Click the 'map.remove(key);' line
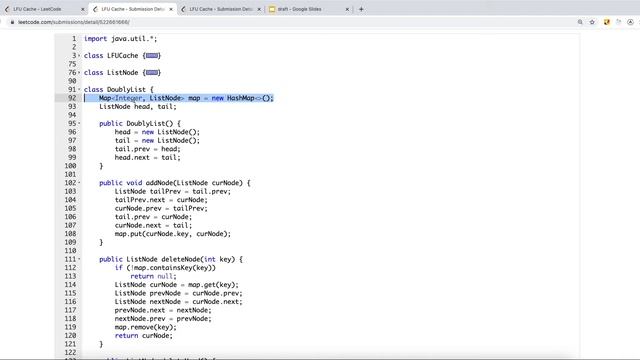This screenshot has height=360, width=640. [x=146, y=327]
